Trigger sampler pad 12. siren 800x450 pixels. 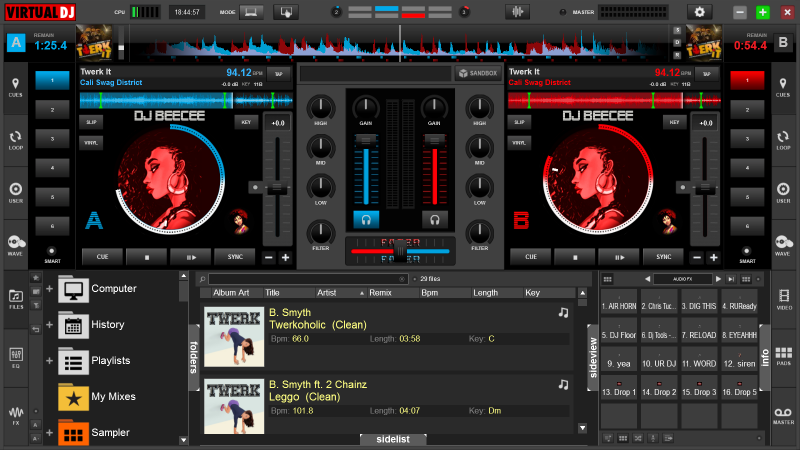[739, 359]
